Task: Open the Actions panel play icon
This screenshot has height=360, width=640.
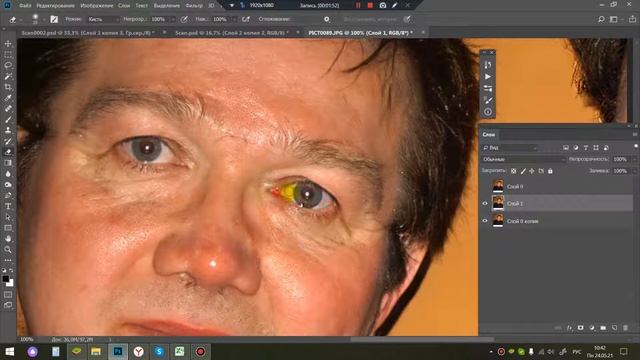Action: 488,77
